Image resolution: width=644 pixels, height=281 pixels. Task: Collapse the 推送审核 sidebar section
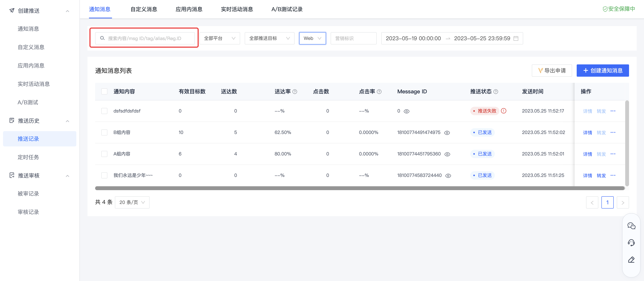(x=68, y=176)
